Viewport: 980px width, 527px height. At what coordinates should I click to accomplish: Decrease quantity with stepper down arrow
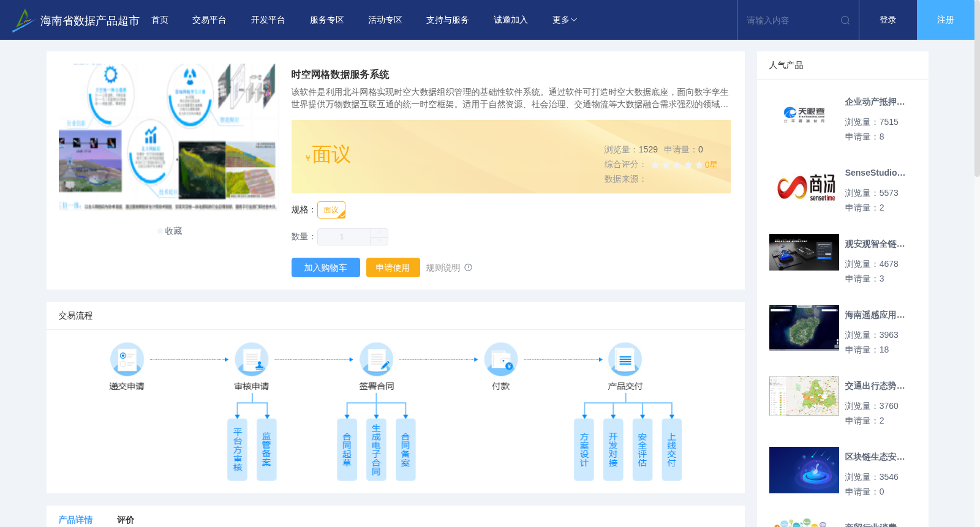point(379,241)
